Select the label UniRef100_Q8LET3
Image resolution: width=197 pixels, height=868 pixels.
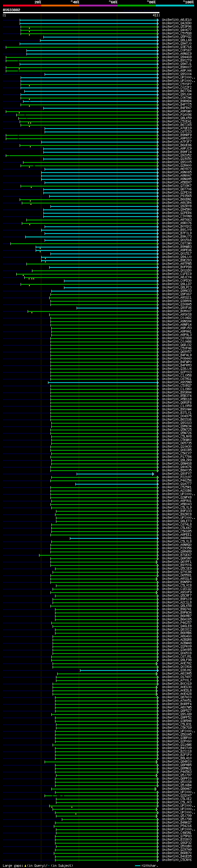pos(177,521)
